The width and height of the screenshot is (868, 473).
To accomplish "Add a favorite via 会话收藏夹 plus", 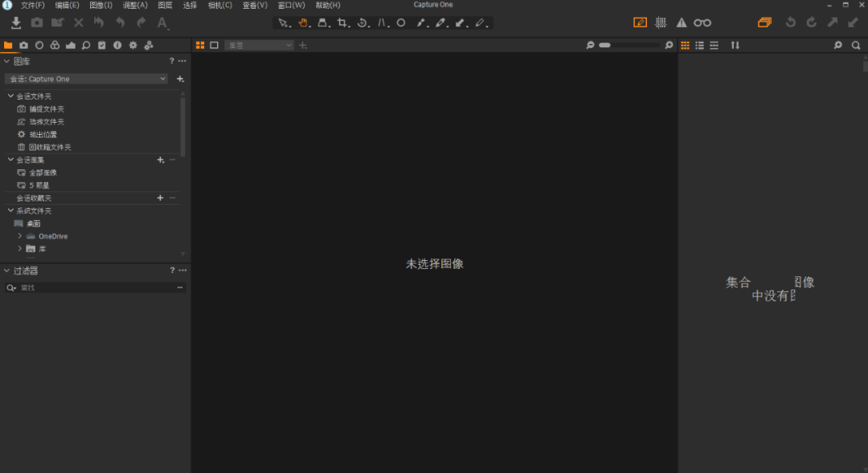I will [160, 198].
